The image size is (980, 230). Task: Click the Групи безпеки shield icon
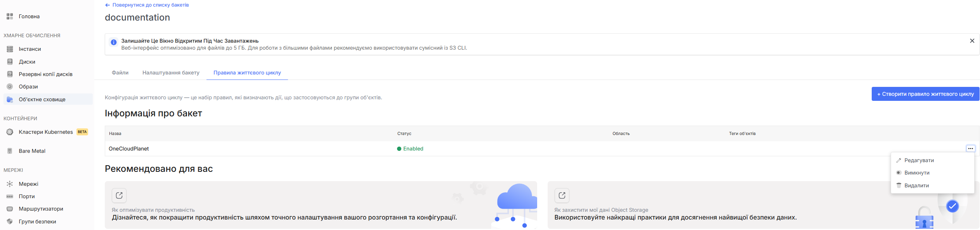(10, 221)
